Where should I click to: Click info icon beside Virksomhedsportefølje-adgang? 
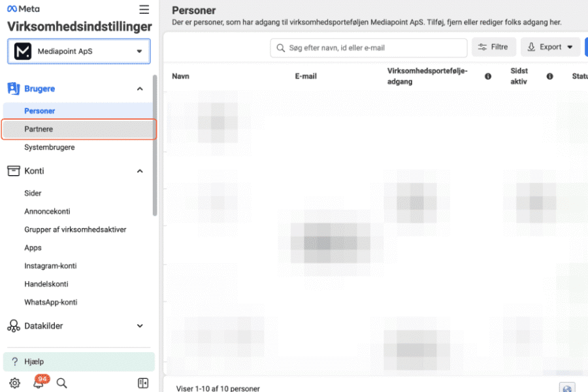pos(488,76)
